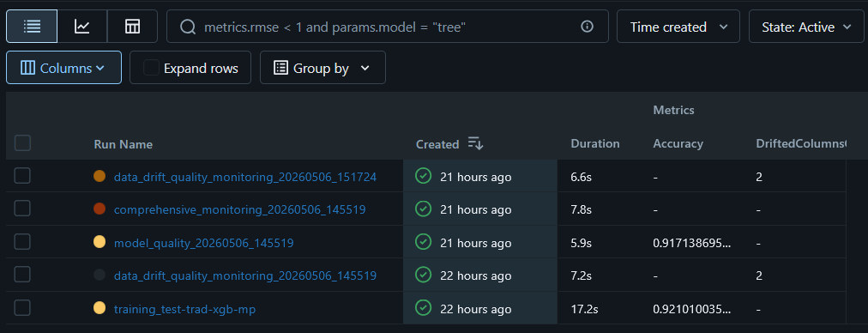Screen dimensions: 868x333
Task: Click into the runs search query field
Action: pos(388,27)
